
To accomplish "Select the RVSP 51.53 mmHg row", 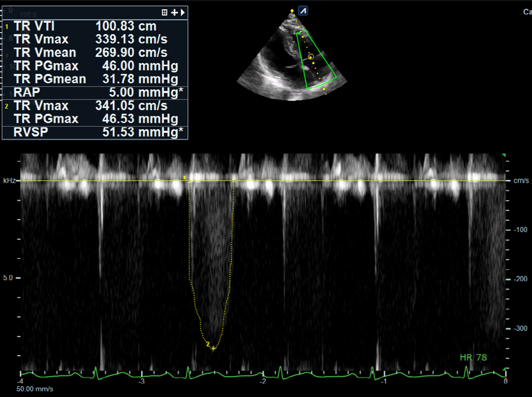I will pos(95,132).
